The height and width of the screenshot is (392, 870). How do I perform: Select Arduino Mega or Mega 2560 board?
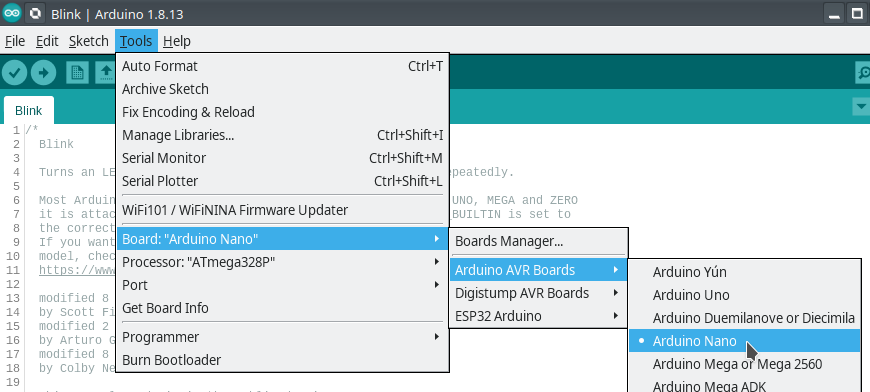744,364
